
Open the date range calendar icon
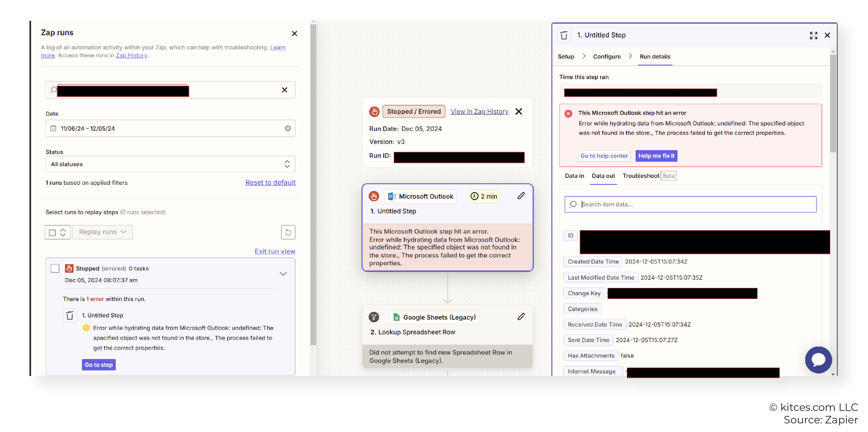[53, 128]
